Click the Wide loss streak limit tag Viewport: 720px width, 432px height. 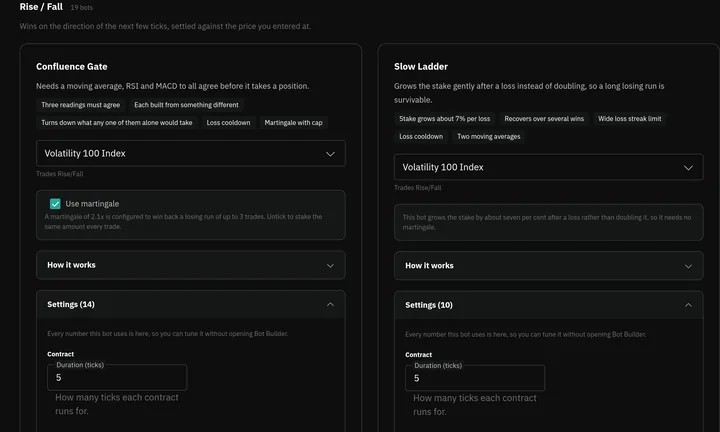click(x=630, y=119)
